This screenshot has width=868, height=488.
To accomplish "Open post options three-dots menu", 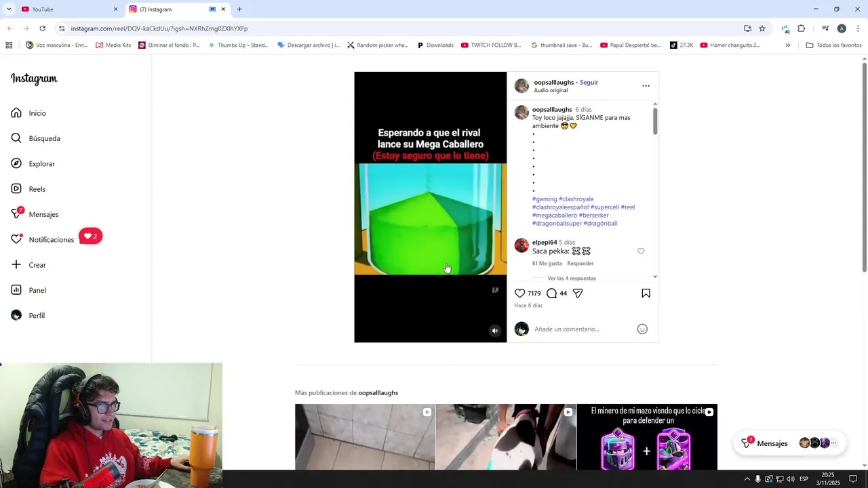I will coord(646,86).
